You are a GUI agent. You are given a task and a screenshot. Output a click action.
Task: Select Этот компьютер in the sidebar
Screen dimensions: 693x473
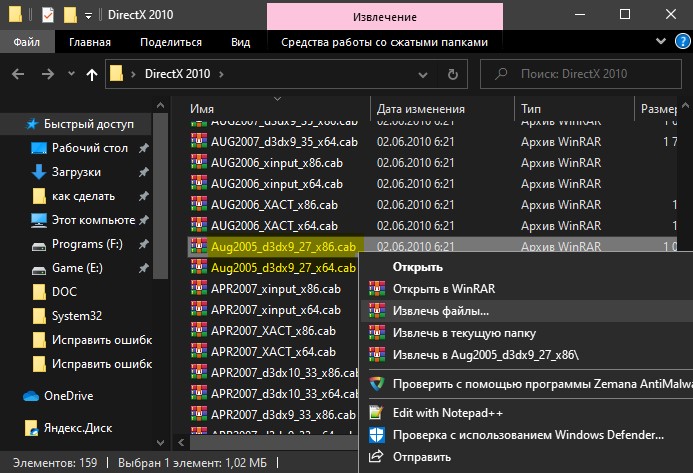pyautogui.click(x=93, y=220)
